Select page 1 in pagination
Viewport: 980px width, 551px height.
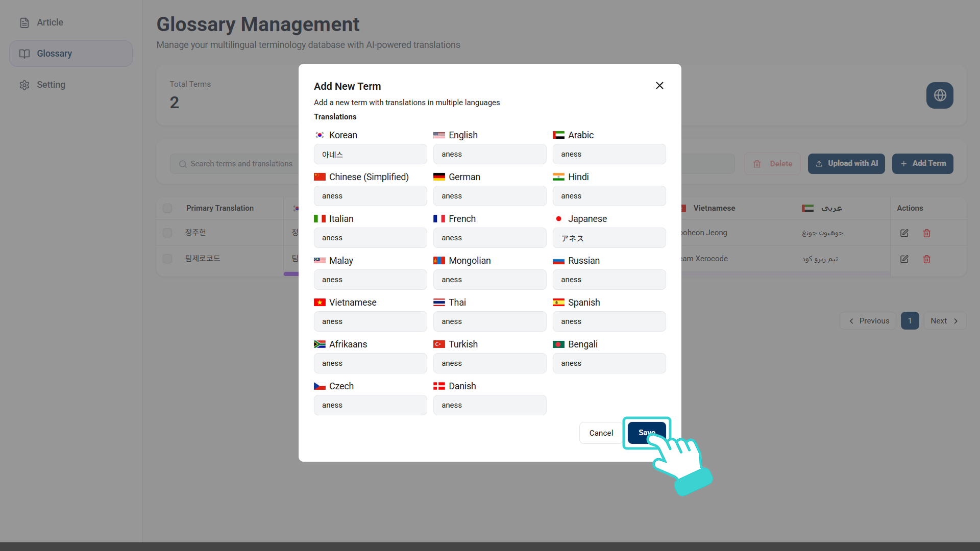click(910, 321)
